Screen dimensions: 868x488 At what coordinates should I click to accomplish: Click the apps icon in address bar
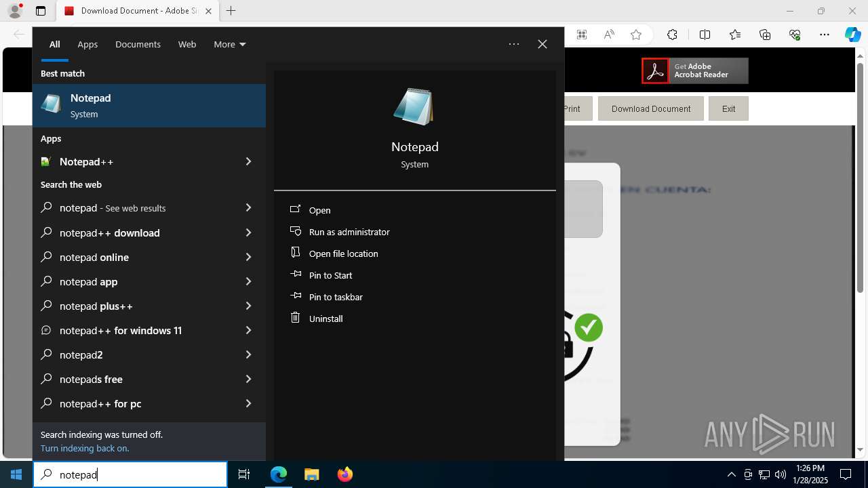(x=582, y=35)
